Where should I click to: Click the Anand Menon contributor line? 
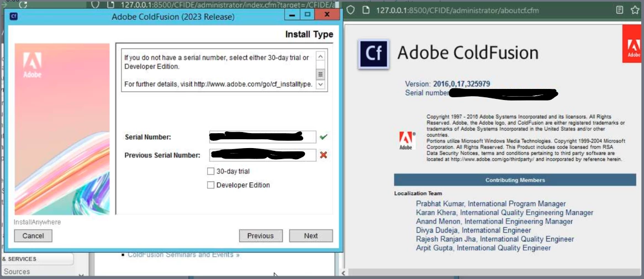[x=494, y=222]
